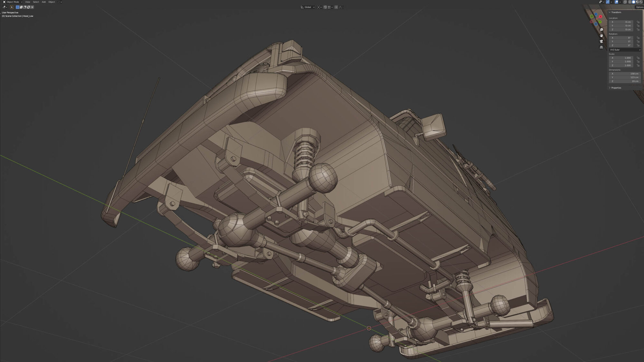Open Global transform orientation dropdown
Viewport: 644px width, 362px height.
308,7
